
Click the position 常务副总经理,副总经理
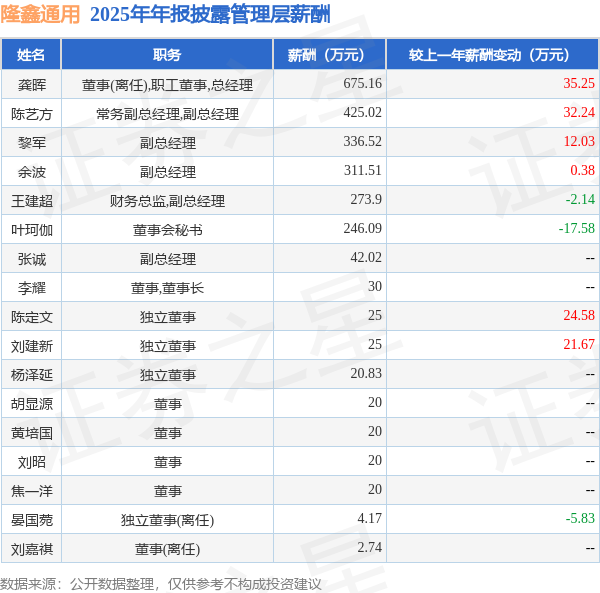(167, 114)
